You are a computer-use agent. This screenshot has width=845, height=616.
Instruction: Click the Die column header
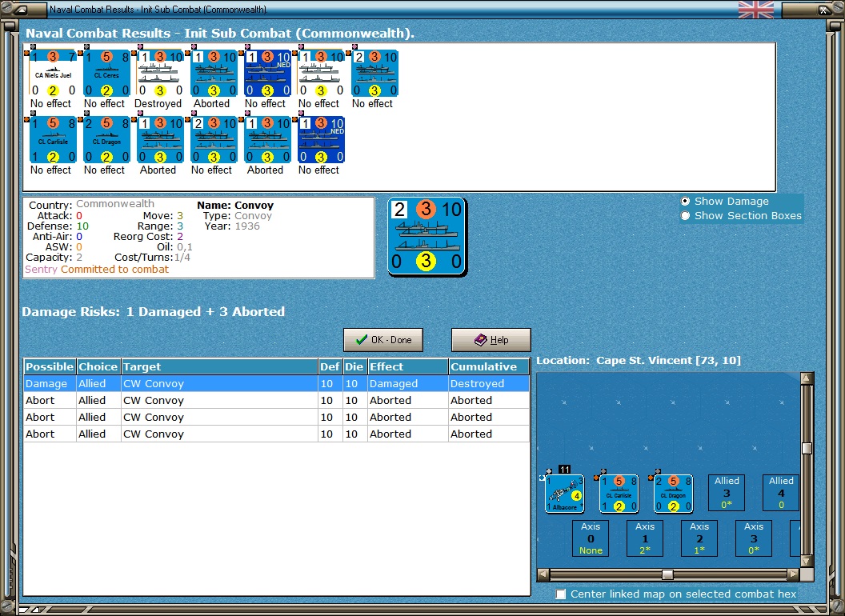(354, 366)
